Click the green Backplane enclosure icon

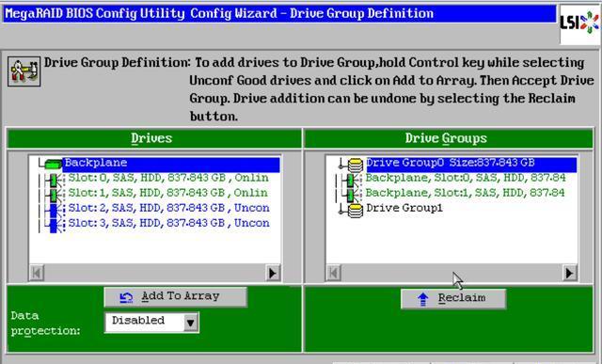coord(54,165)
